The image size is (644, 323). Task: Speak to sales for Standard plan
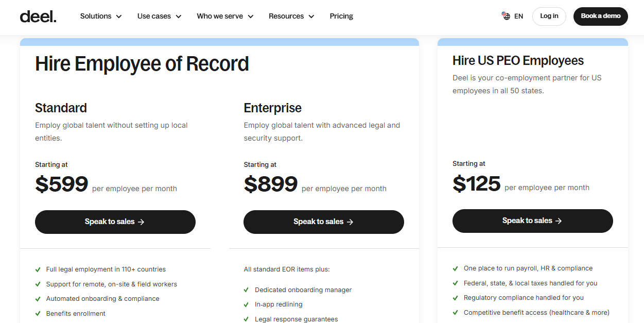coord(115,222)
